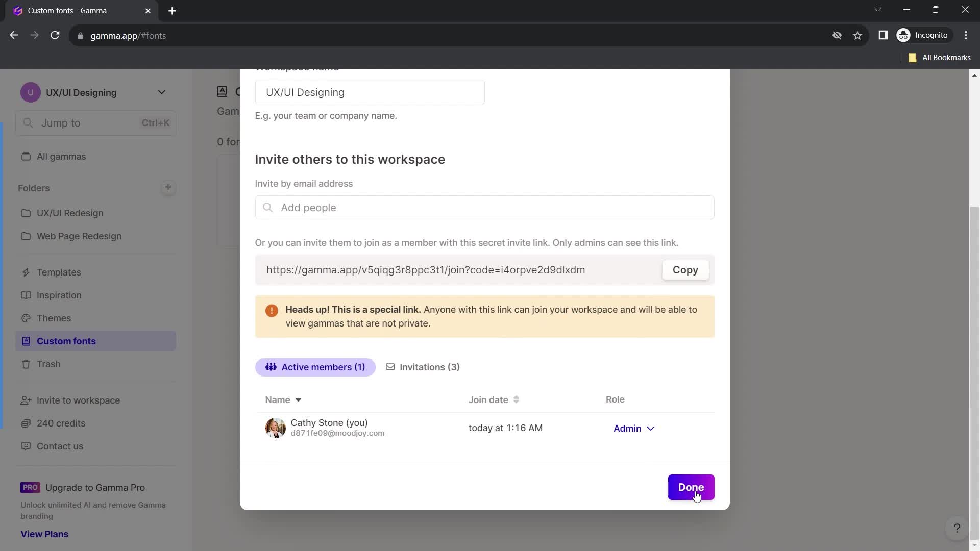Click the Cathy Stone profile thumbnail
980x551 pixels.
tap(275, 428)
